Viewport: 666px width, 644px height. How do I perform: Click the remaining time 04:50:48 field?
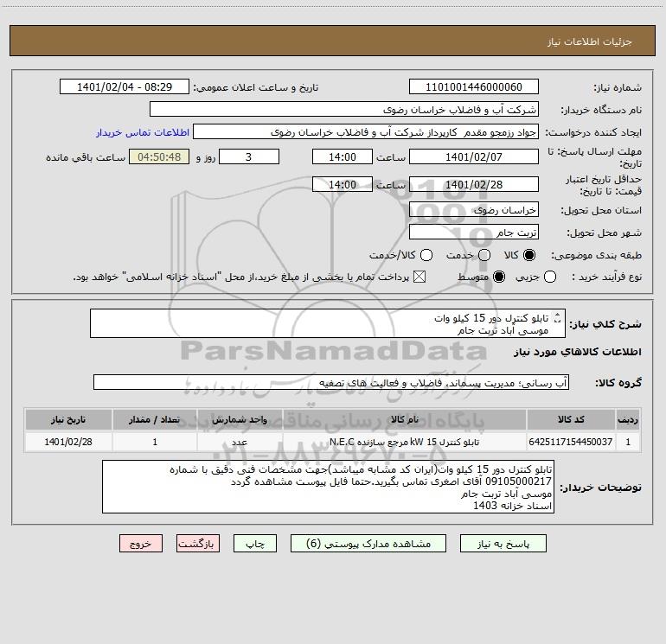(x=159, y=156)
